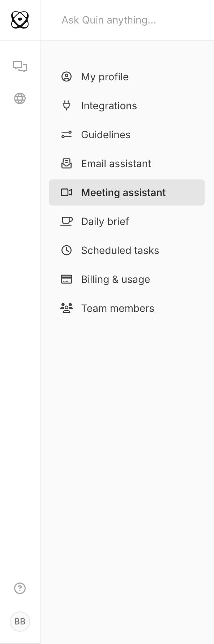This screenshot has width=214, height=644.
Task: Click the My profile person icon
Action: click(67, 77)
